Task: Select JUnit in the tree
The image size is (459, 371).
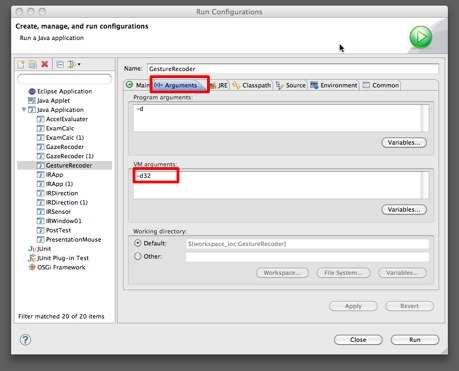Action: click(44, 249)
